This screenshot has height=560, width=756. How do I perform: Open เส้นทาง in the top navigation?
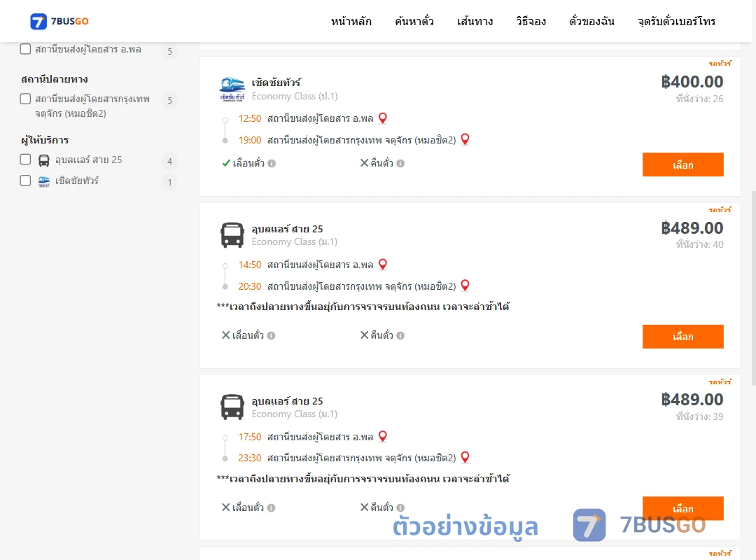[x=475, y=21]
